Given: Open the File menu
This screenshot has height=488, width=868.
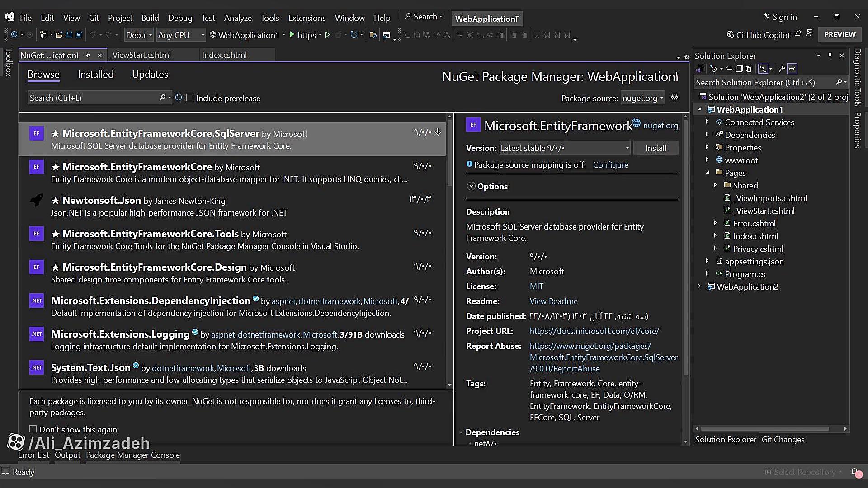Looking at the screenshot, I should tap(26, 18).
